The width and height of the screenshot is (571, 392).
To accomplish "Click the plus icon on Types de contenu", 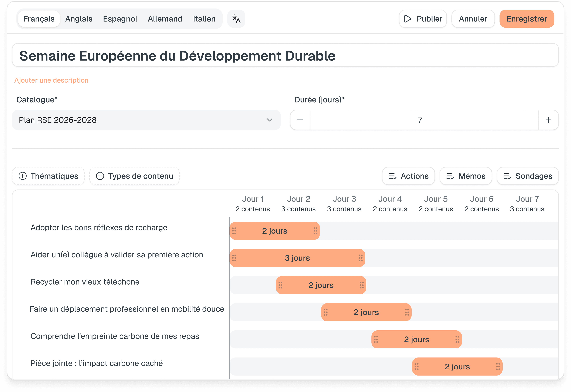I will tap(100, 176).
